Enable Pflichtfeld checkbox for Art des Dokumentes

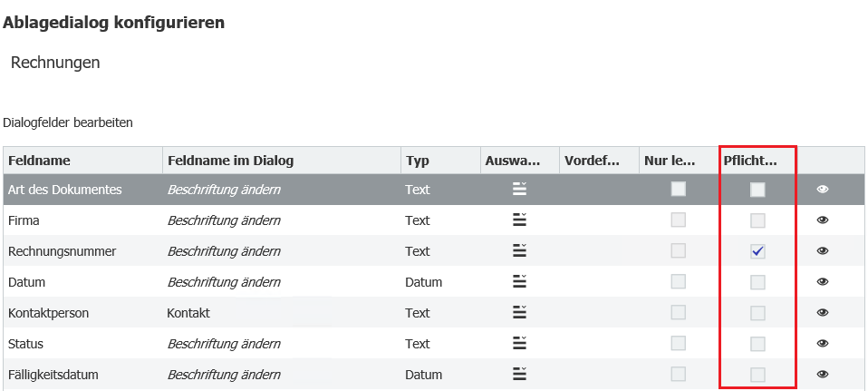[x=757, y=190]
